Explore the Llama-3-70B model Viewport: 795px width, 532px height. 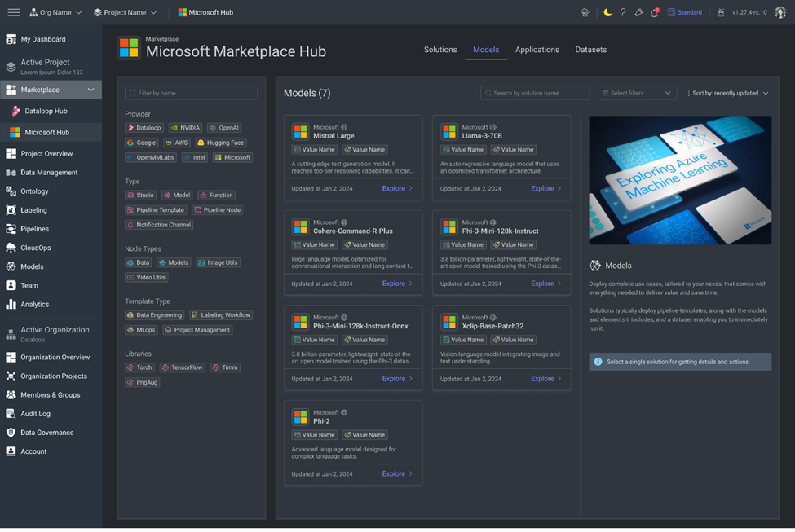coord(546,188)
